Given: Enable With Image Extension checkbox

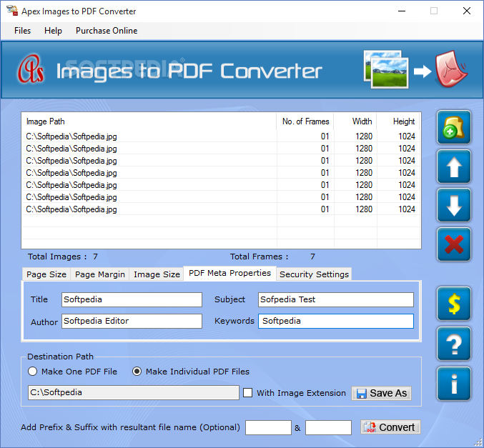Looking at the screenshot, I should [x=247, y=393].
